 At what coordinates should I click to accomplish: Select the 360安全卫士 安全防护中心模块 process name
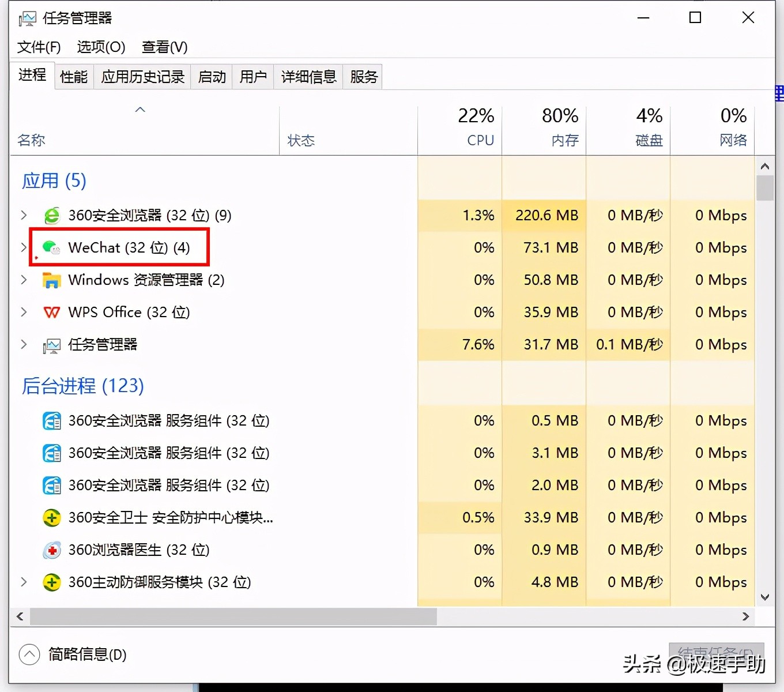click(x=171, y=518)
